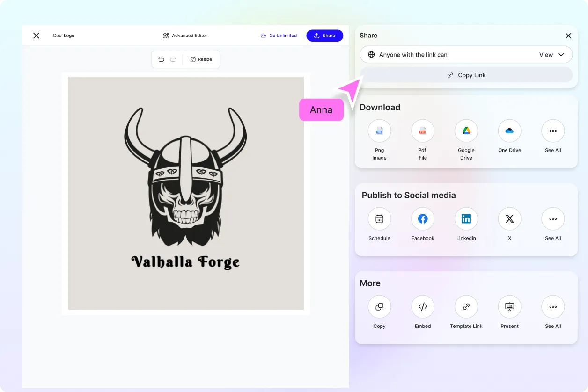Screen dimensions: 588x392
Task: Open the View permission dropdown
Action: click(552, 55)
